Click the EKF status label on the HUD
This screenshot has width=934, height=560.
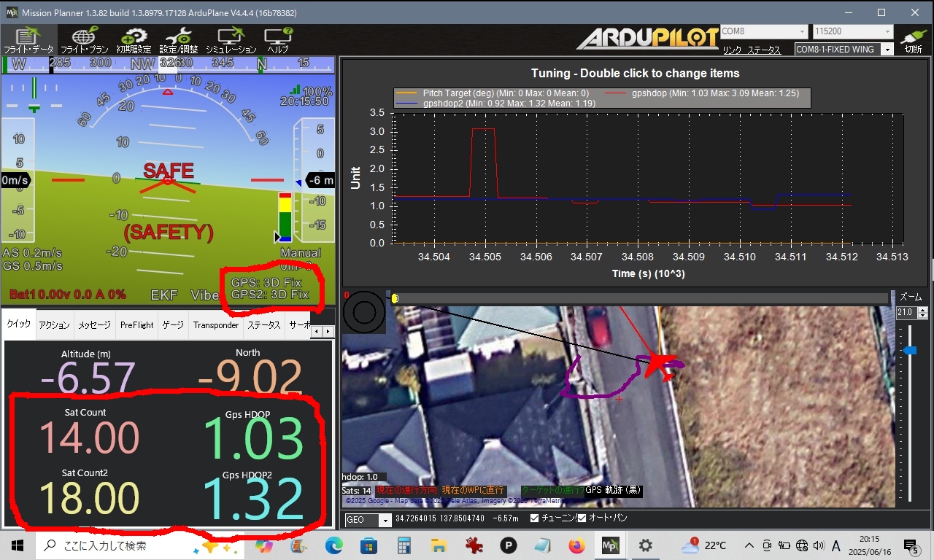[x=164, y=295]
